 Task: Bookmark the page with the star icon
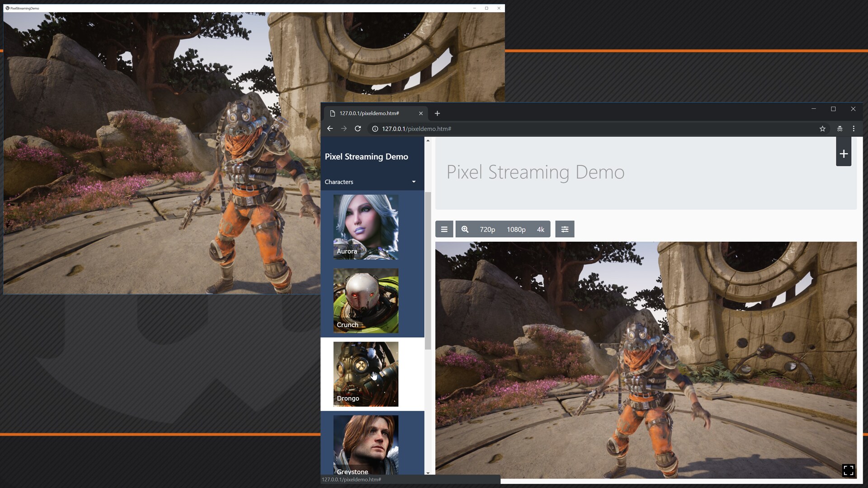click(x=822, y=129)
